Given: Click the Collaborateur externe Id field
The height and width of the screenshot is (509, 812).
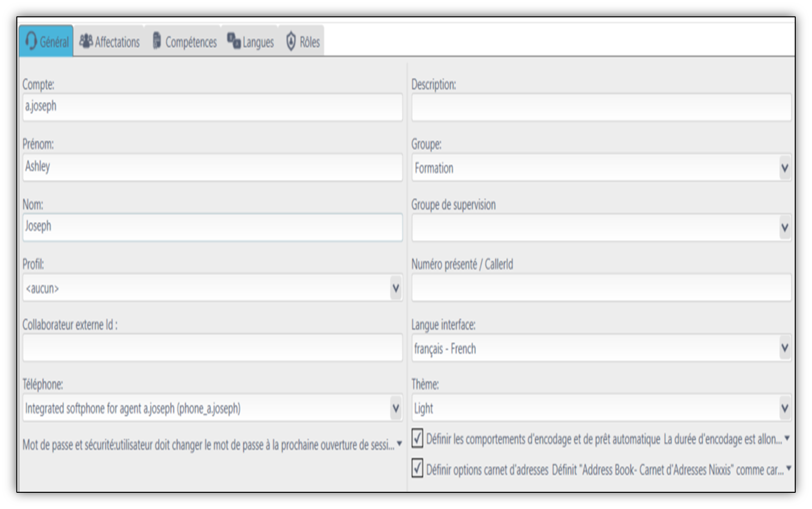Looking at the screenshot, I should pyautogui.click(x=212, y=348).
